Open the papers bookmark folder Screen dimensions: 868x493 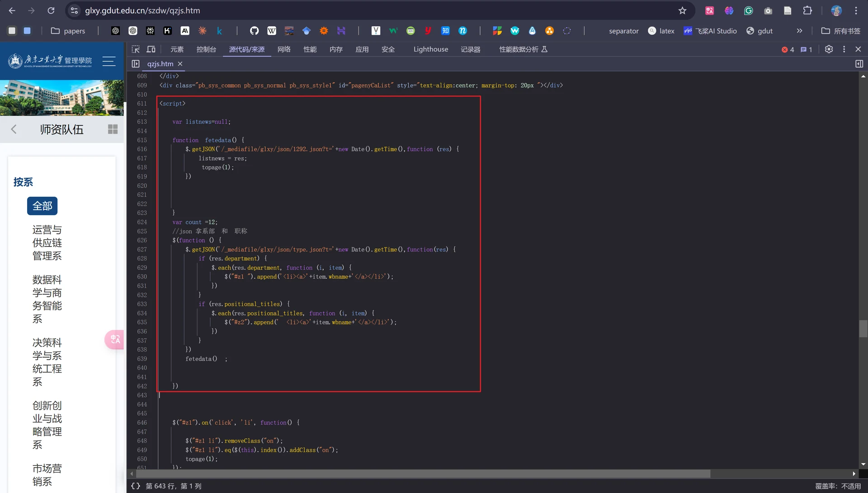(x=68, y=31)
